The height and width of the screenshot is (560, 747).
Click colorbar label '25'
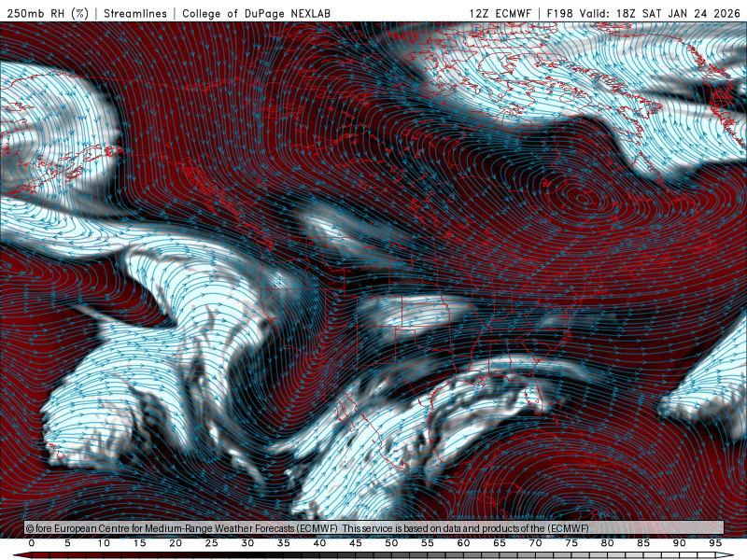[x=211, y=543]
